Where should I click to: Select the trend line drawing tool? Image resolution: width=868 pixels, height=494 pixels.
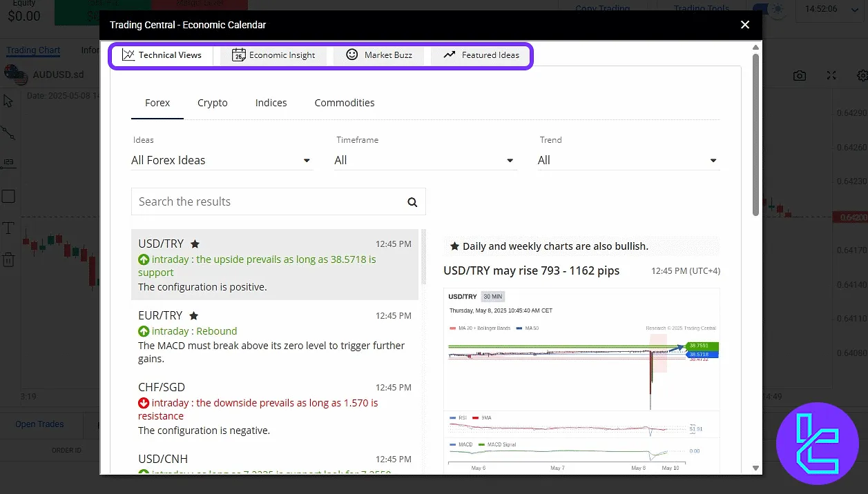tap(8, 132)
